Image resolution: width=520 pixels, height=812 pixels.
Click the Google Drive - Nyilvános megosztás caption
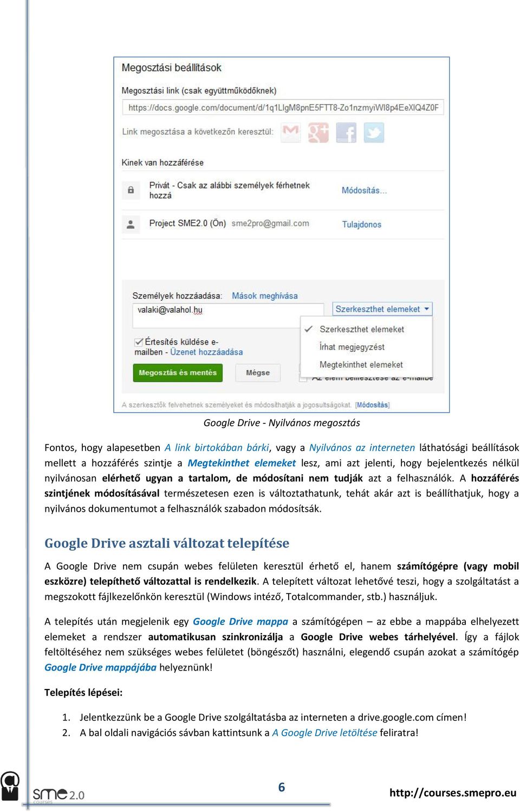282,423
